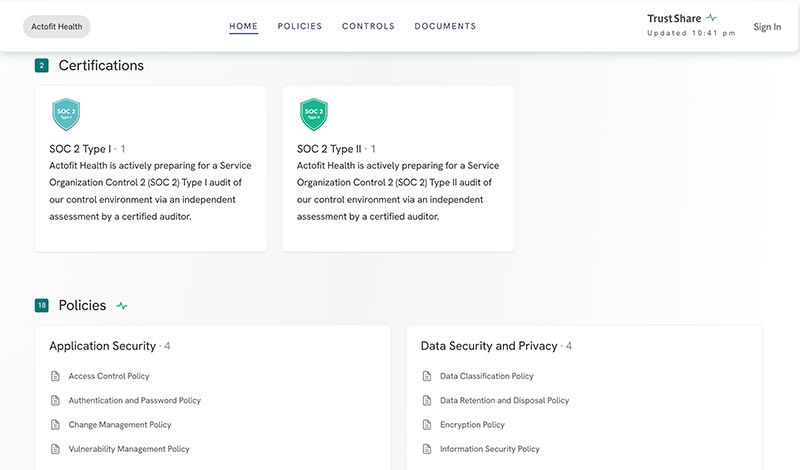Open the Encryption Policy link

pyautogui.click(x=472, y=425)
